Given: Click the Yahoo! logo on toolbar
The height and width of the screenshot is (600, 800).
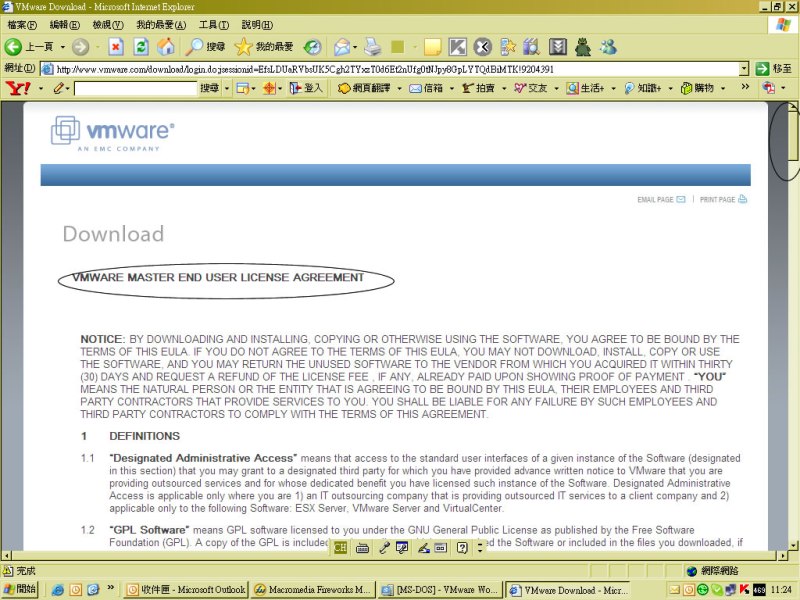Looking at the screenshot, I should pos(18,88).
